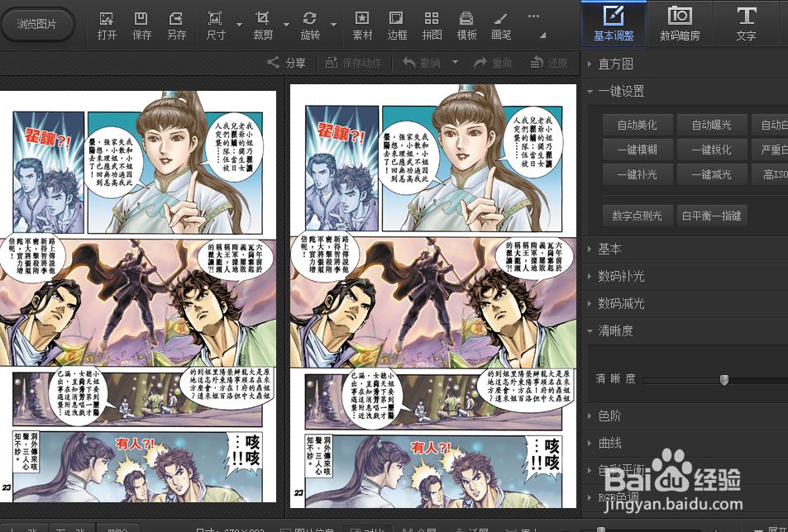Image resolution: width=788 pixels, height=532 pixels.
Task: Open dropdown arrow beside 旋转
Action: pyautogui.click(x=333, y=25)
